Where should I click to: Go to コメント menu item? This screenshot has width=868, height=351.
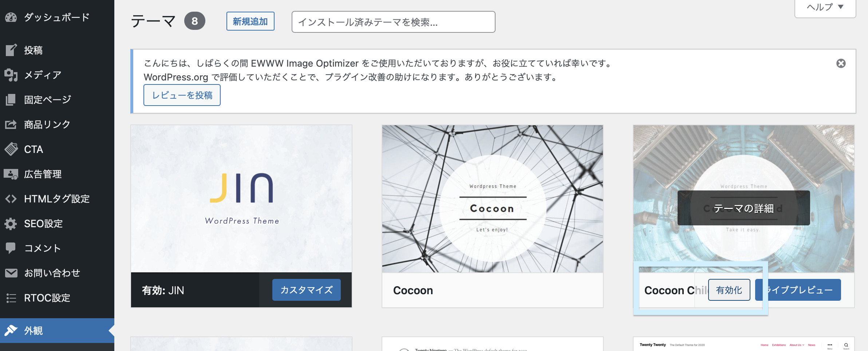pos(43,248)
